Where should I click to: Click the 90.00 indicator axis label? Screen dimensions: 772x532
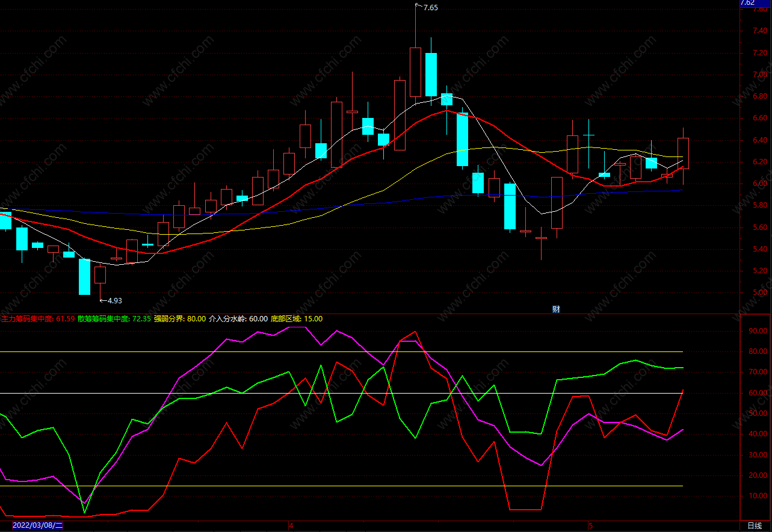[759, 331]
